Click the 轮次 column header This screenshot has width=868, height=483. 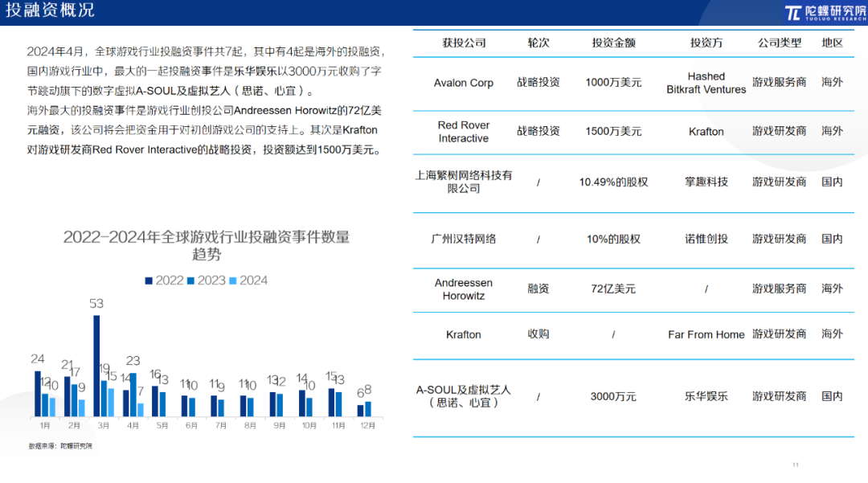[538, 43]
